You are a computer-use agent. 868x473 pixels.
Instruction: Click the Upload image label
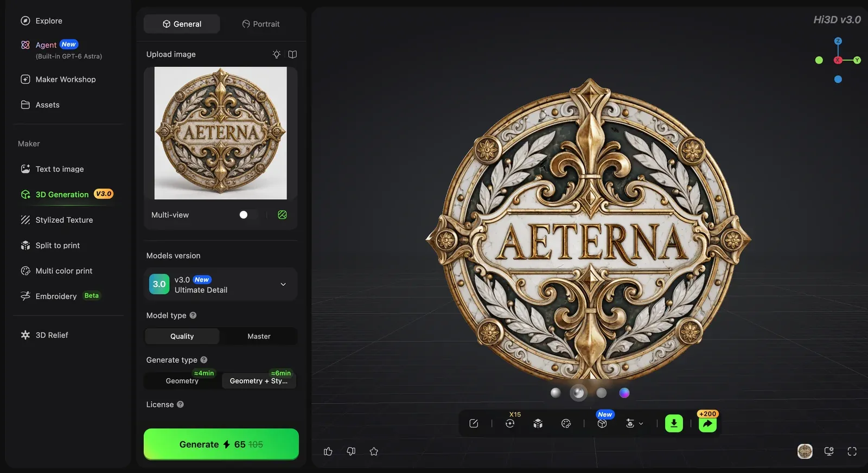(171, 54)
